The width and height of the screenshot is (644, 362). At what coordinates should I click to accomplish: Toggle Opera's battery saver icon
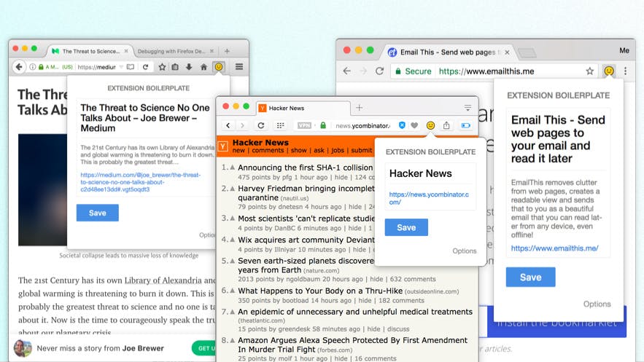point(466,125)
